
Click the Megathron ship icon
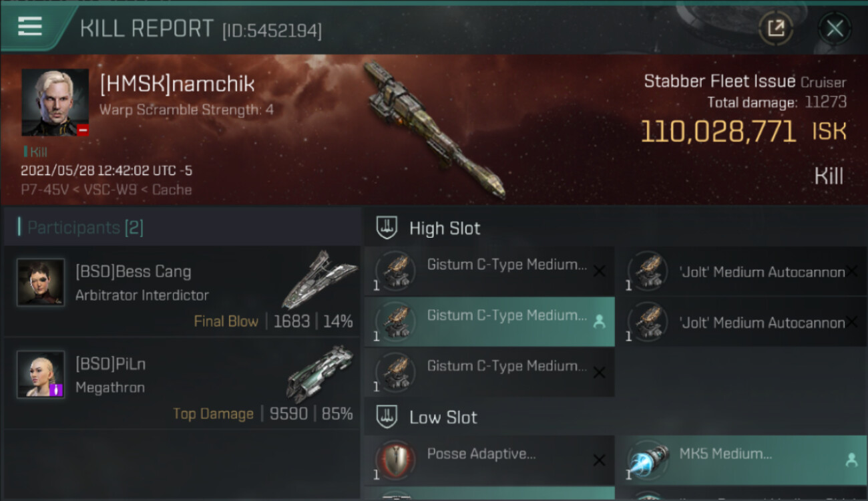tap(319, 374)
